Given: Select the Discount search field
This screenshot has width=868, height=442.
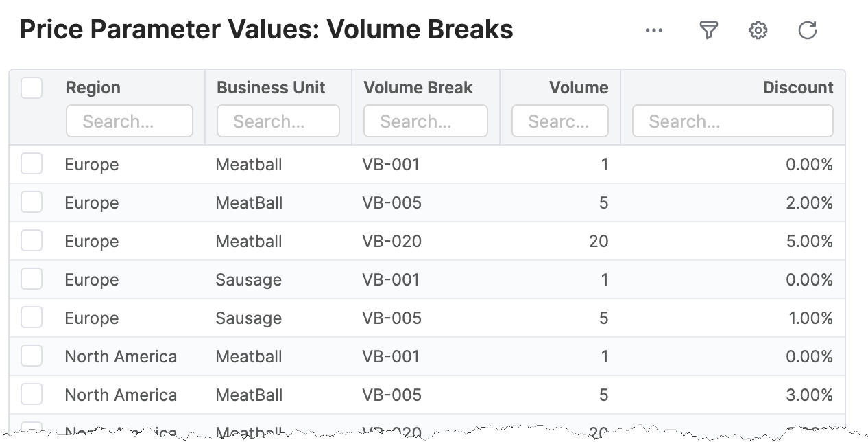Looking at the screenshot, I should [732, 121].
